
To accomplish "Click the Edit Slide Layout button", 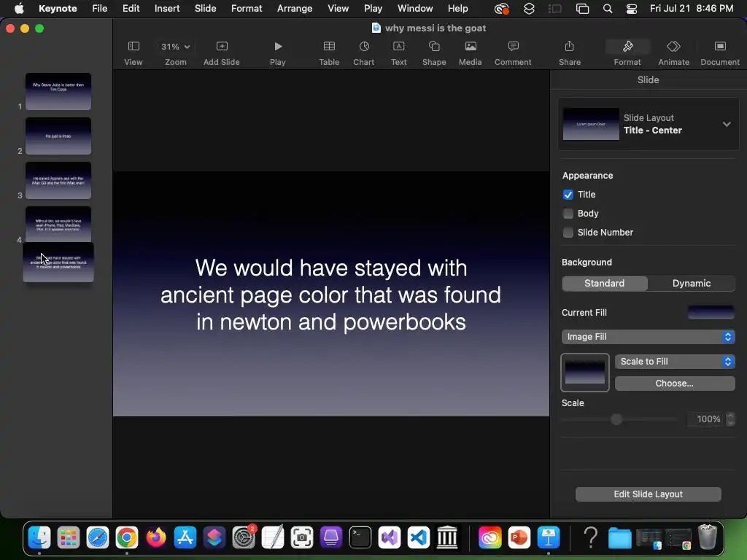I will [648, 494].
